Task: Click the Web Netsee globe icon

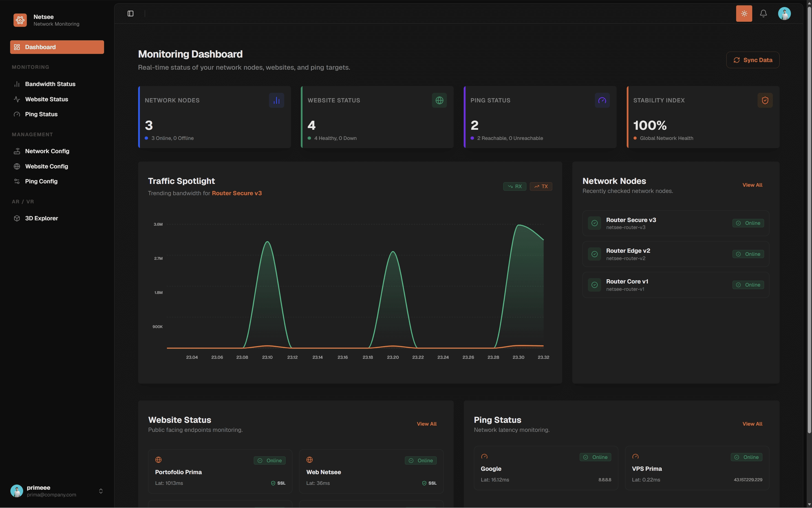Action: (310, 459)
